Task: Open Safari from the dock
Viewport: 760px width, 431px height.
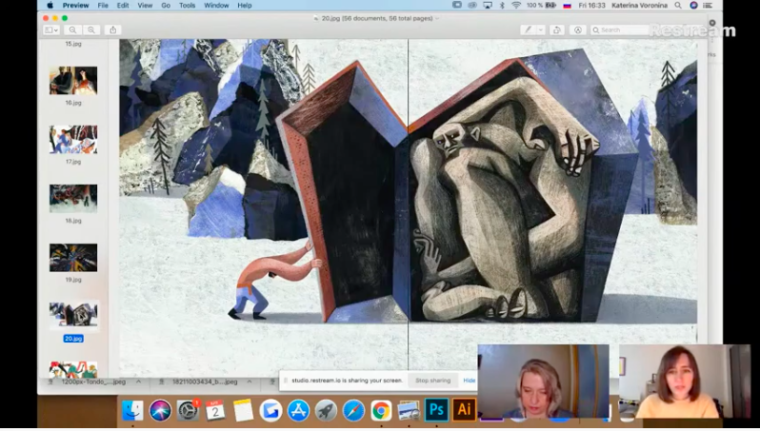Action: [x=353, y=410]
